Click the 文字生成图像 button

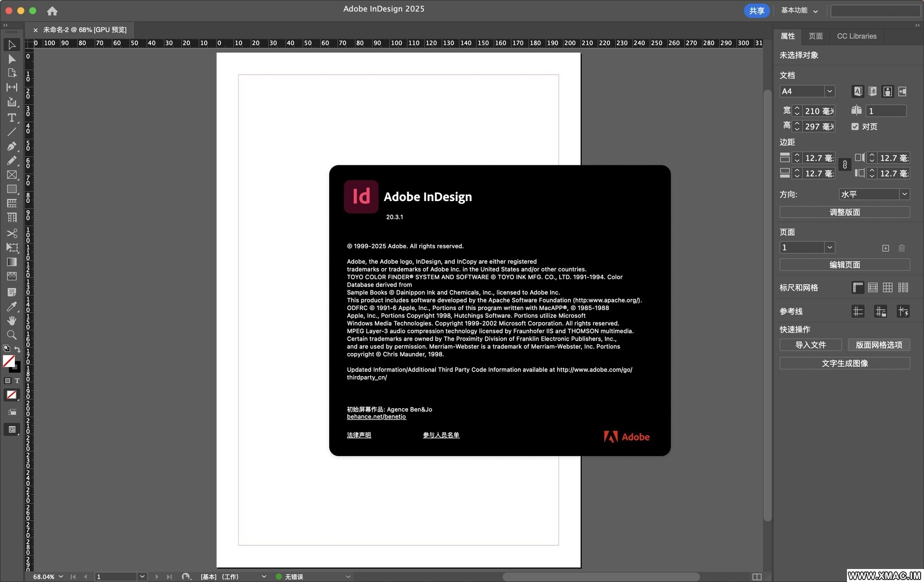pyautogui.click(x=845, y=363)
